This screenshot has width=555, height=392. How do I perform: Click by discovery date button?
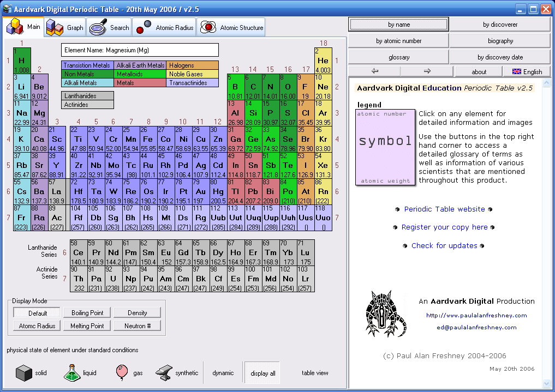point(500,57)
